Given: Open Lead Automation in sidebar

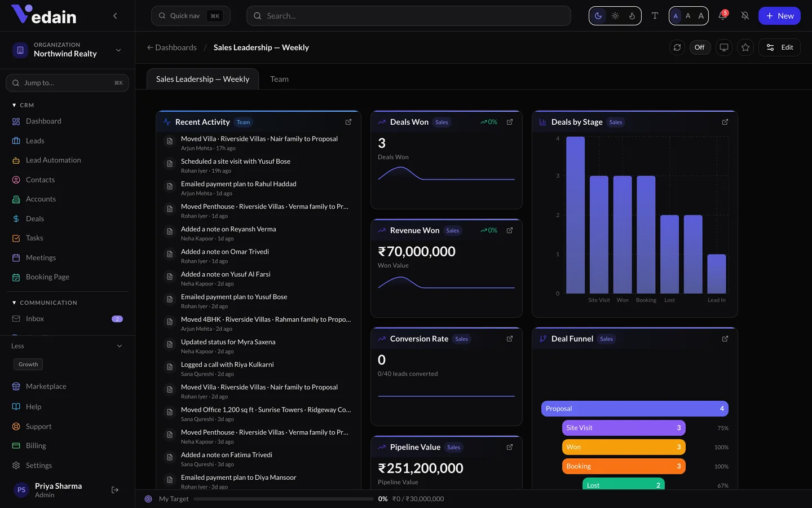Looking at the screenshot, I should click(x=67, y=160).
